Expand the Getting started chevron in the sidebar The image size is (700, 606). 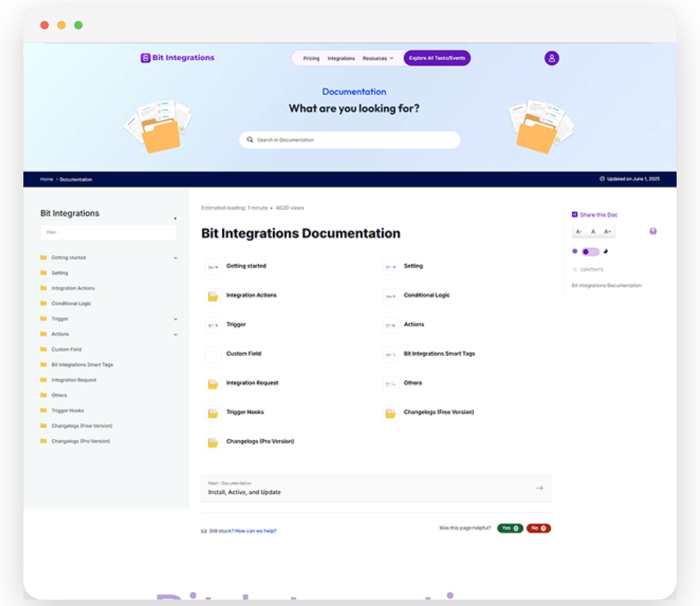pyautogui.click(x=175, y=258)
